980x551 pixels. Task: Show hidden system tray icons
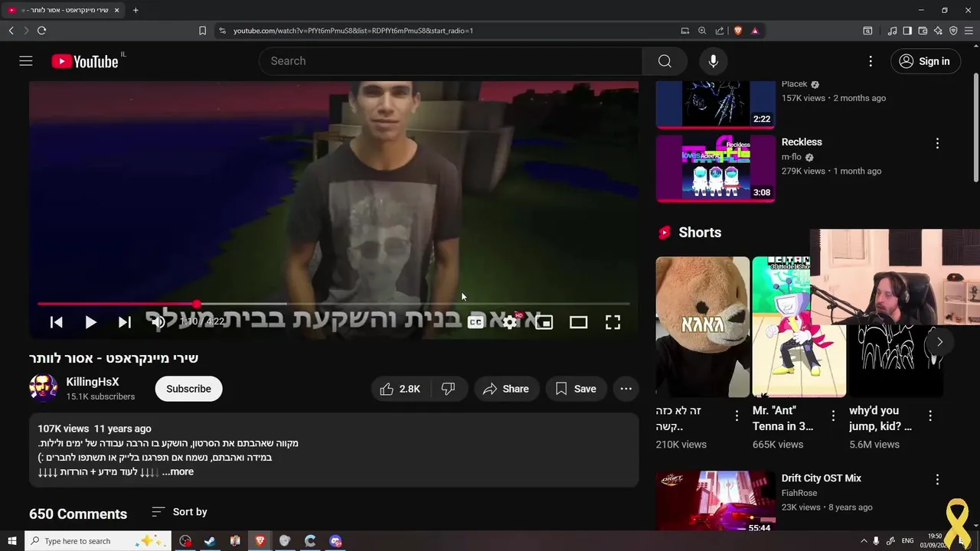tap(864, 541)
